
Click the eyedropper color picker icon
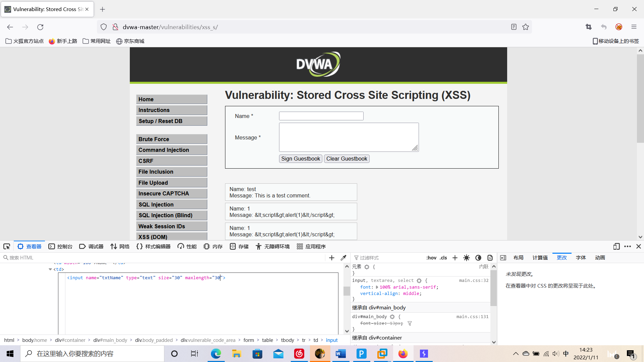coord(343,257)
